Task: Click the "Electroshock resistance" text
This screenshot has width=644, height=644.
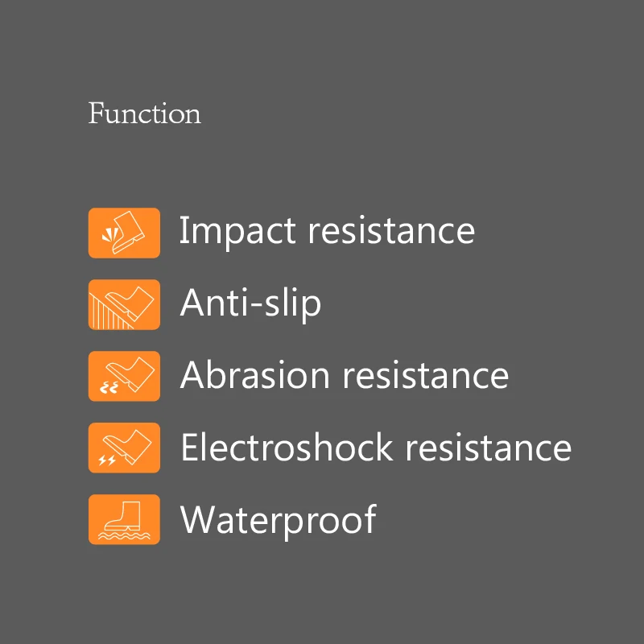Action: (376, 447)
